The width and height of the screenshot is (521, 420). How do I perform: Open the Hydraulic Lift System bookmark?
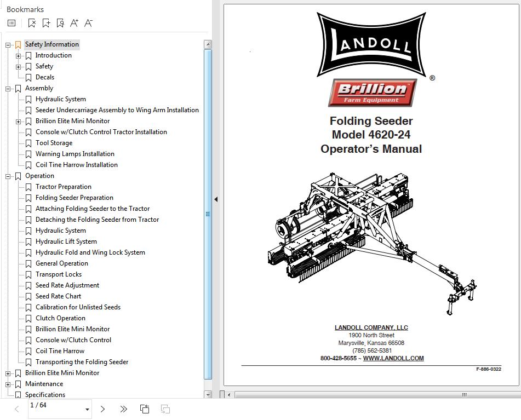click(x=66, y=241)
